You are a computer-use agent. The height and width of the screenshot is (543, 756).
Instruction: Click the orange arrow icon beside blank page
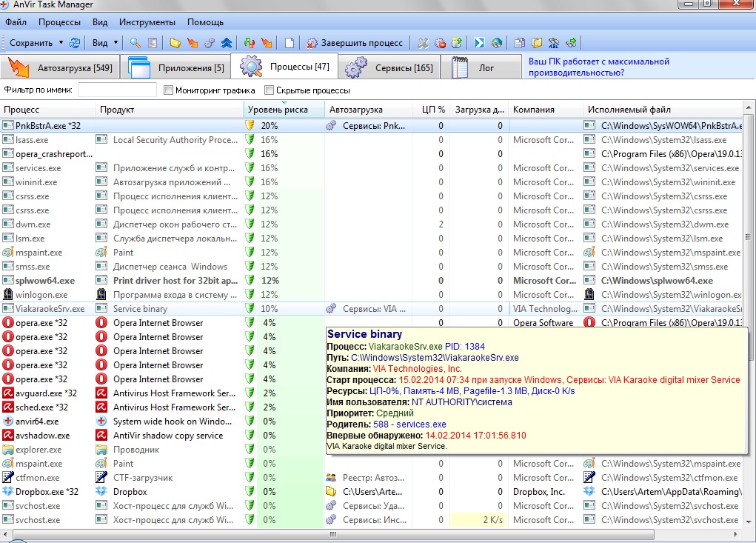pos(267,43)
